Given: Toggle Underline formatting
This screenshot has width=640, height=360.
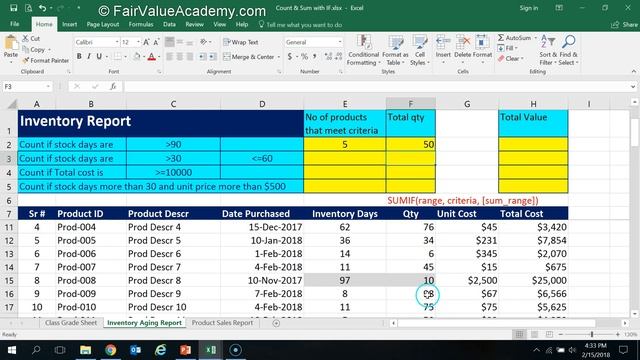Looking at the screenshot, I should tap(99, 56).
